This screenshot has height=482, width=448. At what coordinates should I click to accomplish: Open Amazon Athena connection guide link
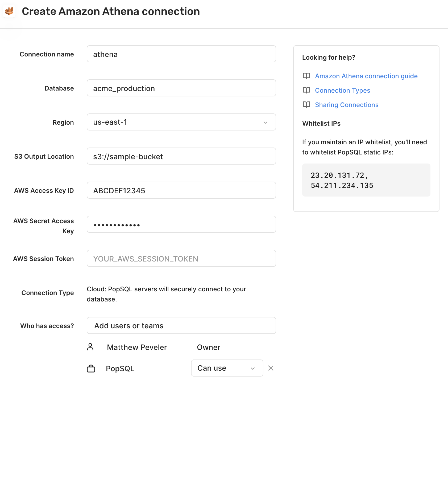(x=366, y=76)
